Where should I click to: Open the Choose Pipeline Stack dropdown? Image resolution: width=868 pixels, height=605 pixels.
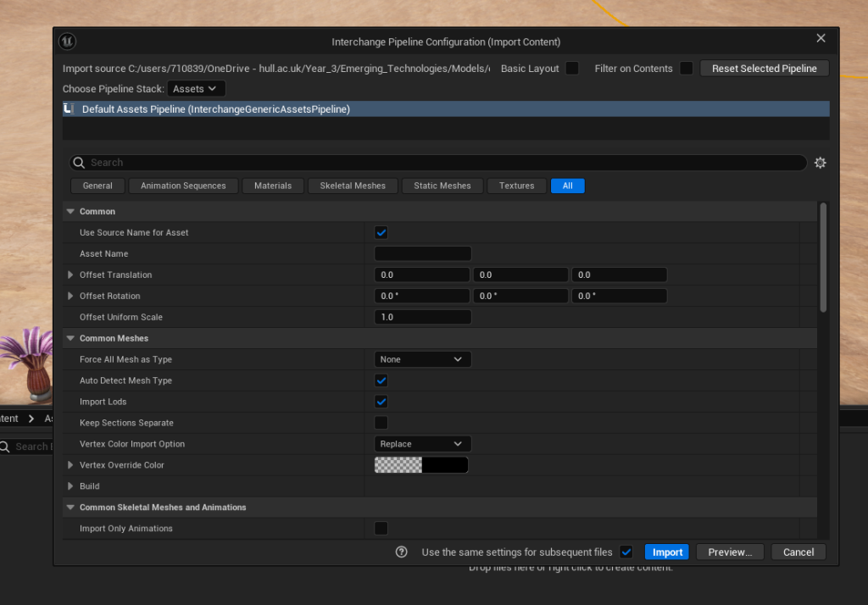point(197,89)
